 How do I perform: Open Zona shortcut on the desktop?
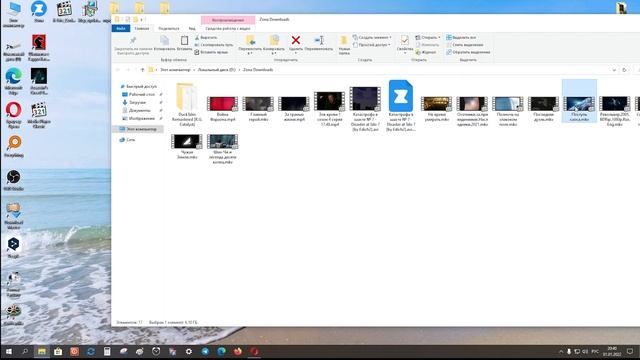[39, 11]
